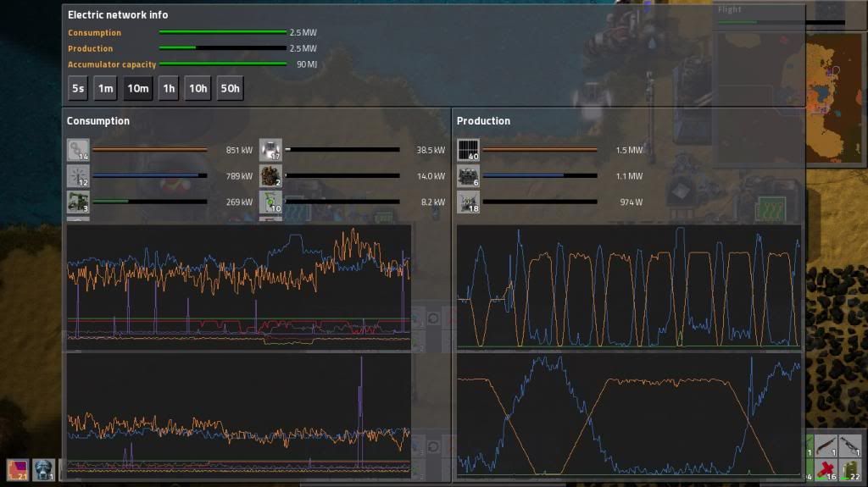The width and height of the screenshot is (868, 487).
Task: Set graph time range to 5s
Action: (x=78, y=89)
